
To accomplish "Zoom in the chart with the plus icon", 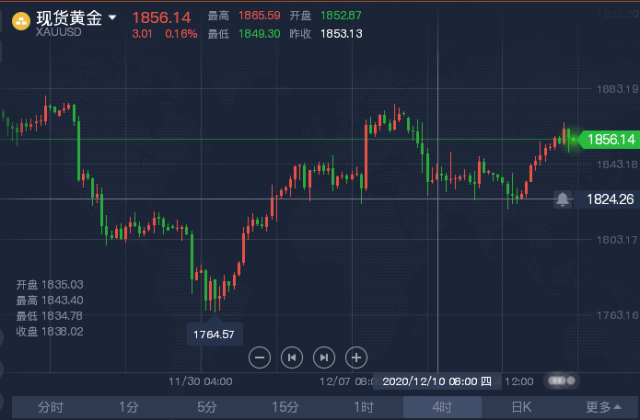I will tap(356, 358).
